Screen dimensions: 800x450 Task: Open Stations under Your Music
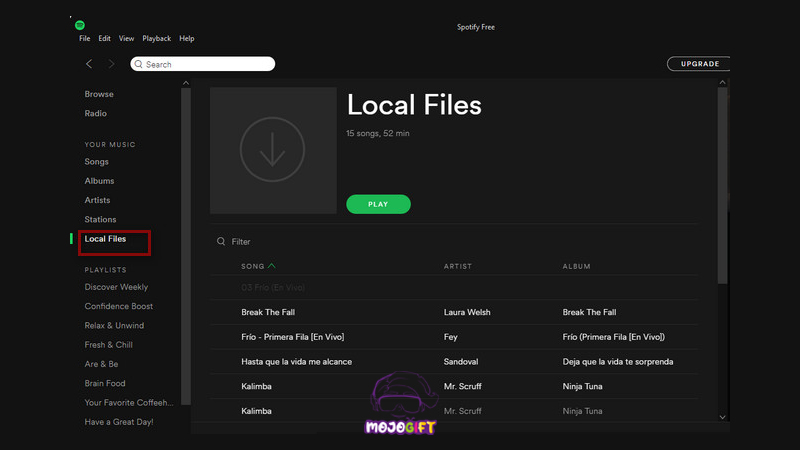click(x=101, y=219)
